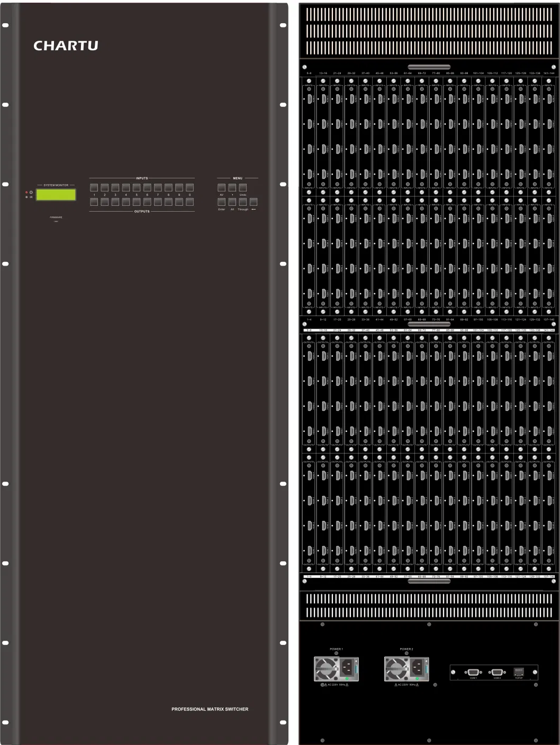Viewport: 560px width, 745px height.
Task: Select the AV button in the MENU section
Action: (221, 187)
